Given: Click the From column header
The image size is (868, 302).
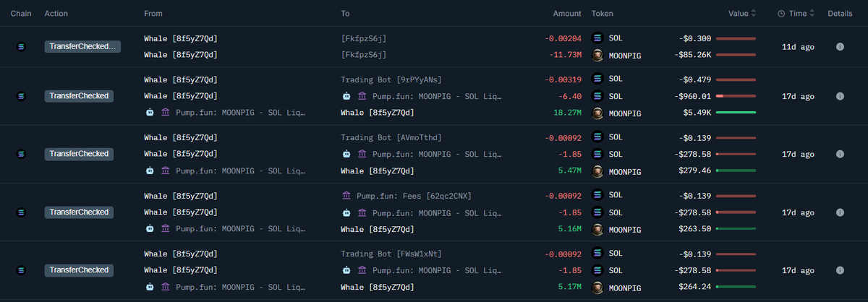Looking at the screenshot, I should 153,14.
